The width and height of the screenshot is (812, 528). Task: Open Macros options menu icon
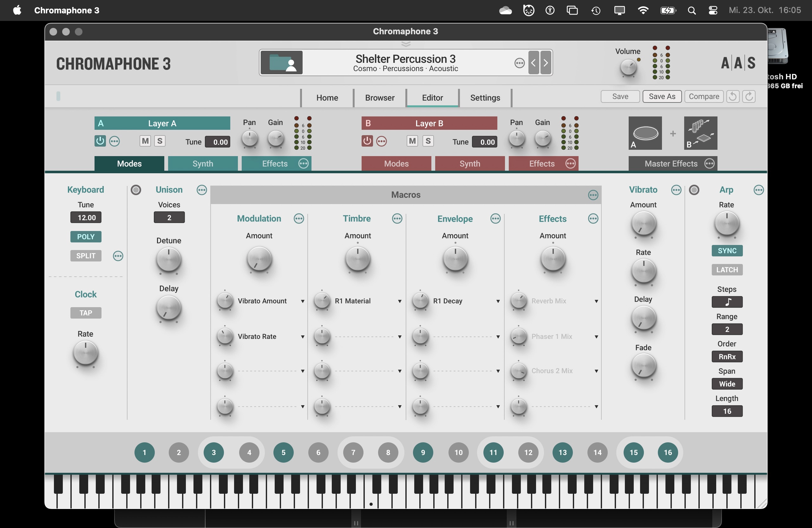click(593, 195)
